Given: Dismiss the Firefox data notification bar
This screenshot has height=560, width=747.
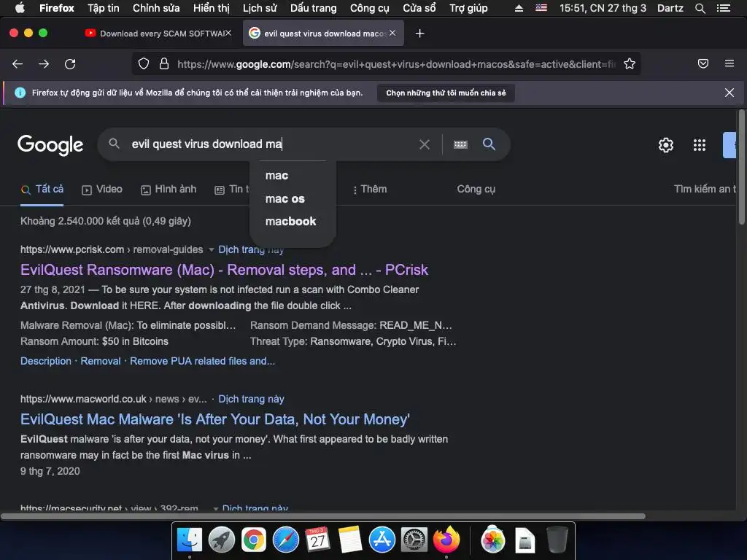Looking at the screenshot, I should [x=729, y=93].
